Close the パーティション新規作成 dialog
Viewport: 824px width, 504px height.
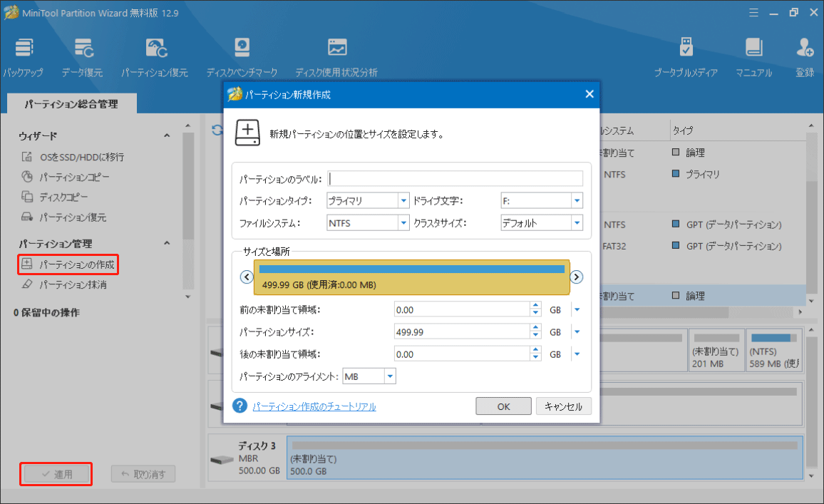(589, 94)
